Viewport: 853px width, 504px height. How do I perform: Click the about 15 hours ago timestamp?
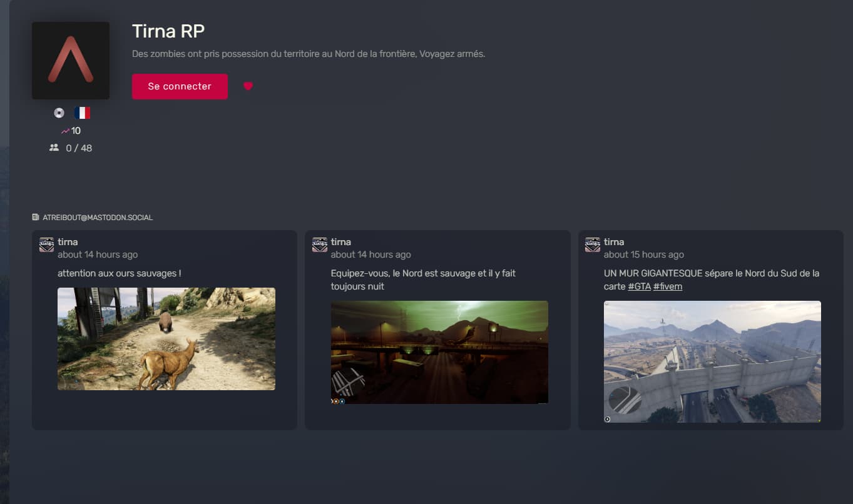[643, 255]
